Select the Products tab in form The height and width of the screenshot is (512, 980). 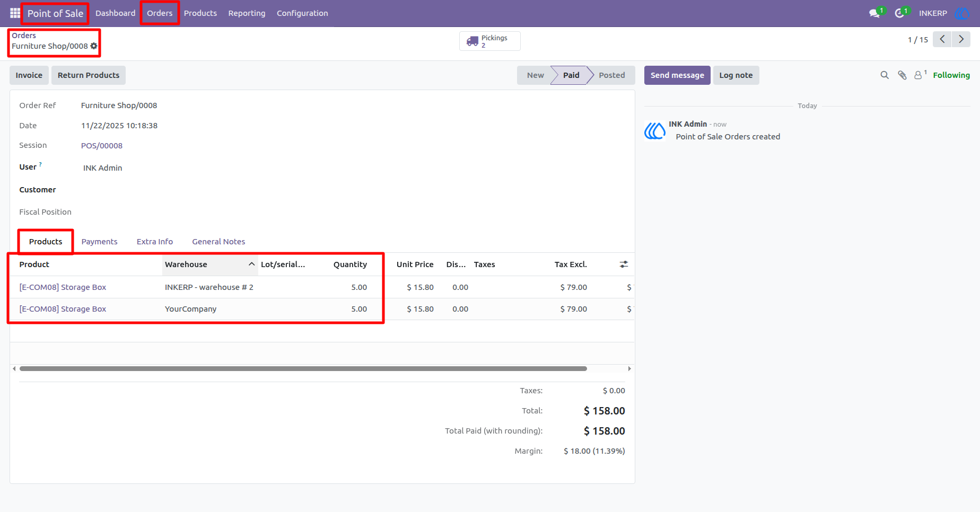pos(46,242)
